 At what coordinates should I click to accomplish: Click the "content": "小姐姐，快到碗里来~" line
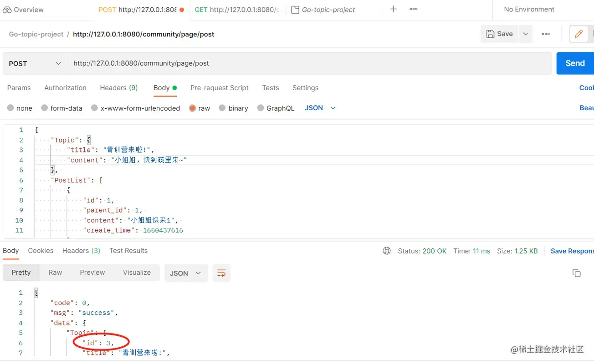pos(127,160)
